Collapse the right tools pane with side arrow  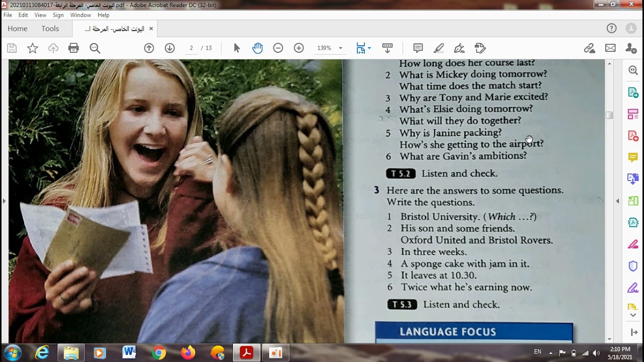(x=618, y=201)
